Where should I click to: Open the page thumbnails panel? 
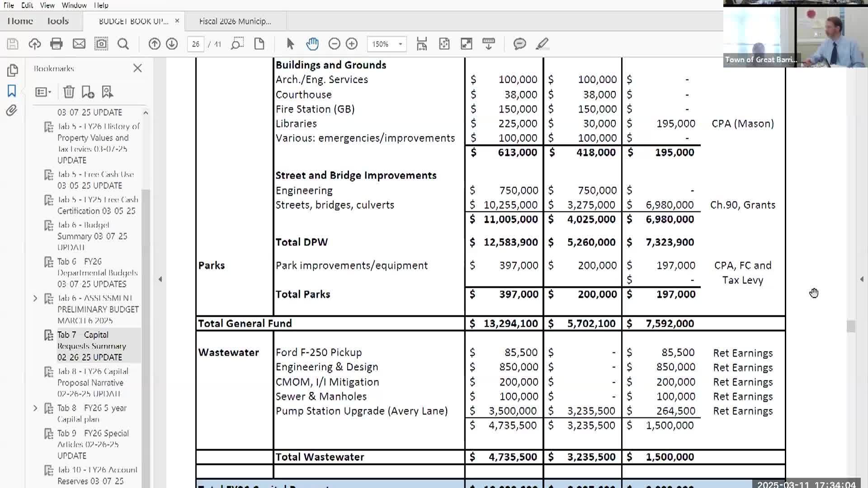coord(12,70)
